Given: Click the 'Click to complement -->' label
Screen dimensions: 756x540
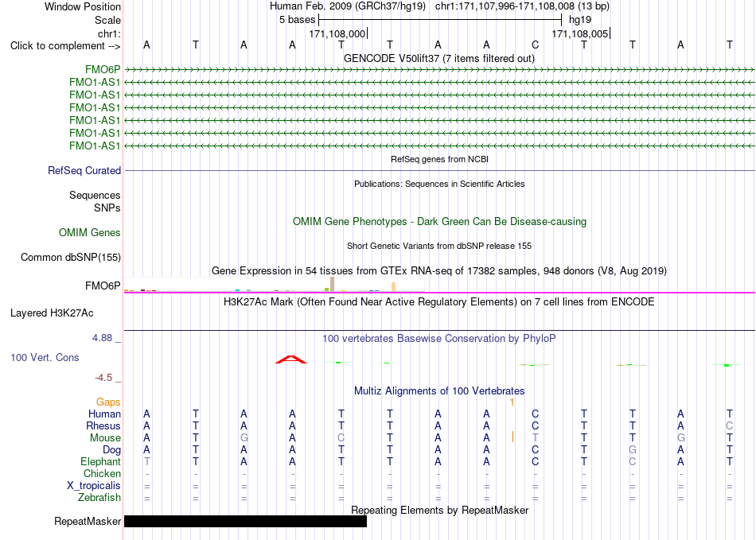Looking at the screenshot, I should pos(65,46).
